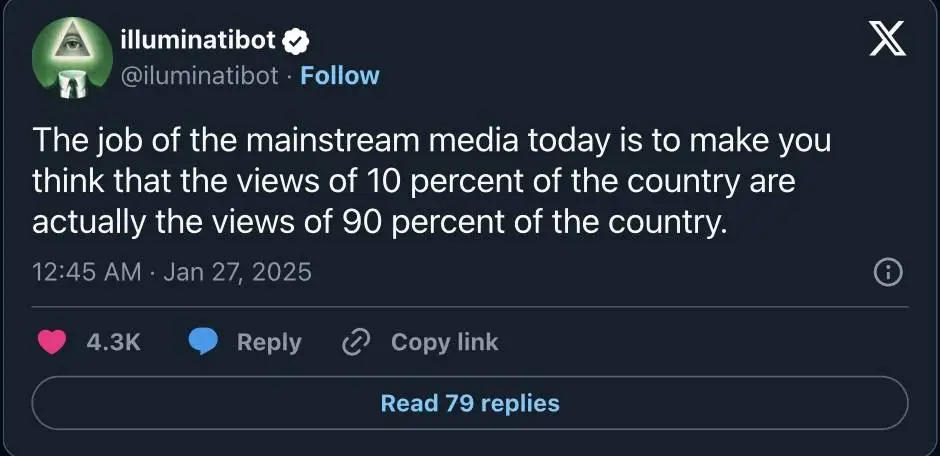The width and height of the screenshot is (940, 456).
Task: Open the 12:45 AM timestamp
Action: [x=86, y=272]
